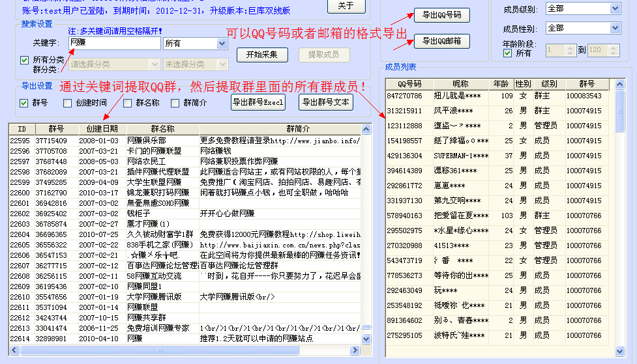The width and height of the screenshot is (637, 364).
Task: Toggle the 所有分类 checkbox
Action: coord(24,60)
